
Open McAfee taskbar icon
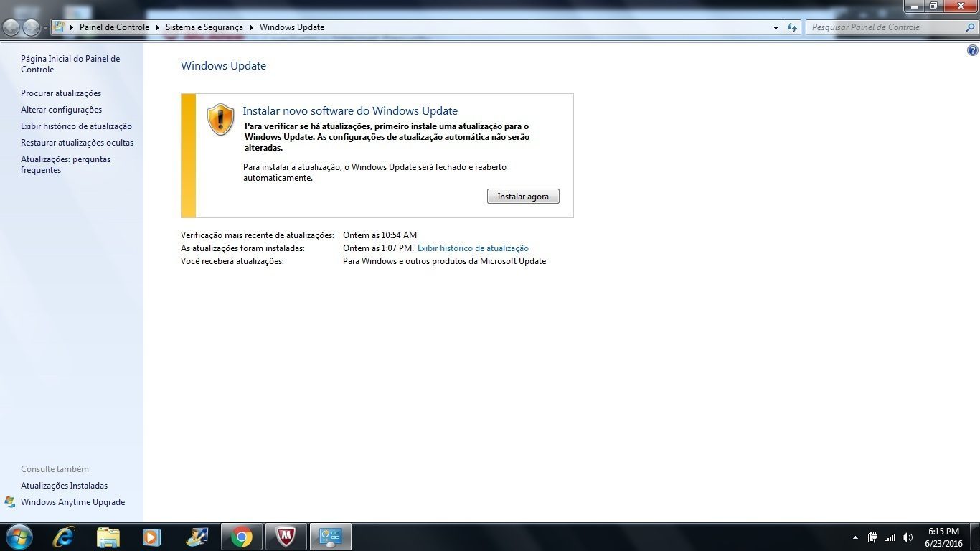pos(286,537)
